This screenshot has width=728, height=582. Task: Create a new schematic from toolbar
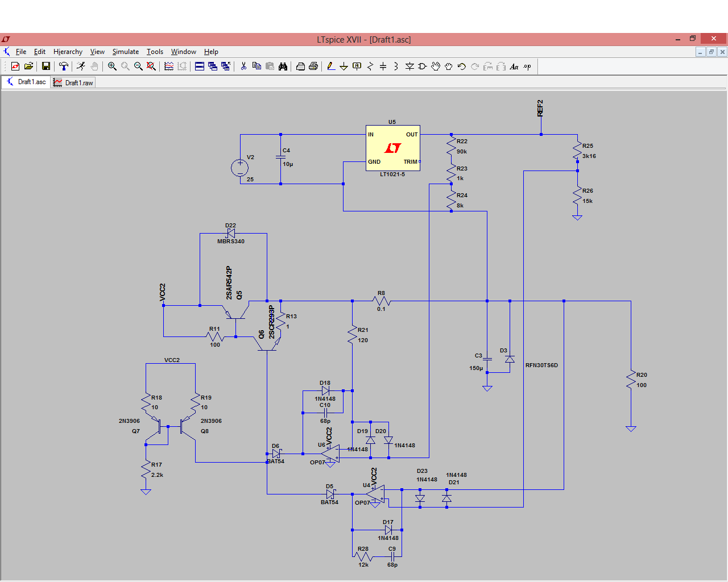[15, 66]
